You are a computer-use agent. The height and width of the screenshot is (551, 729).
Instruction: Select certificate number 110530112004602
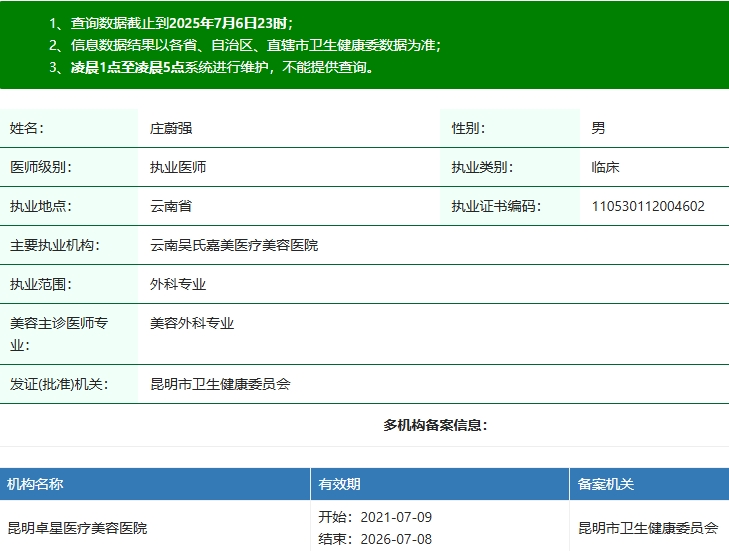pos(648,206)
